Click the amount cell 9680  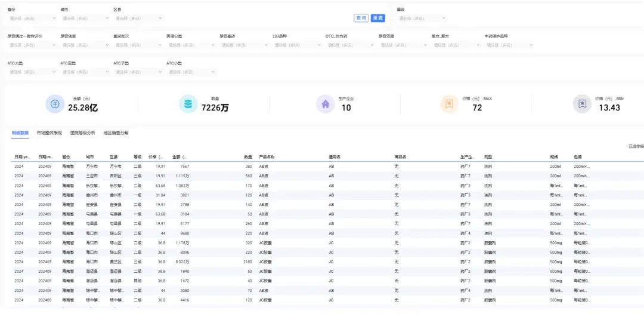point(185,233)
